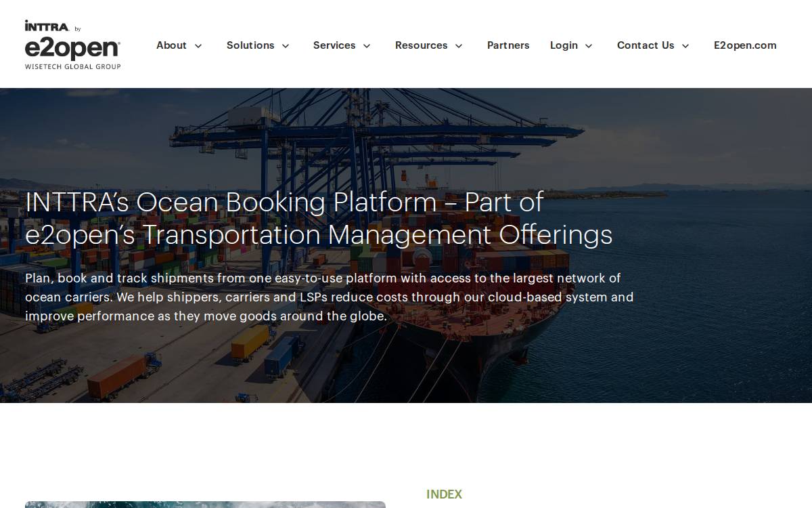Open the Contact Us menu
The width and height of the screenshot is (812, 508).
[x=646, y=45]
